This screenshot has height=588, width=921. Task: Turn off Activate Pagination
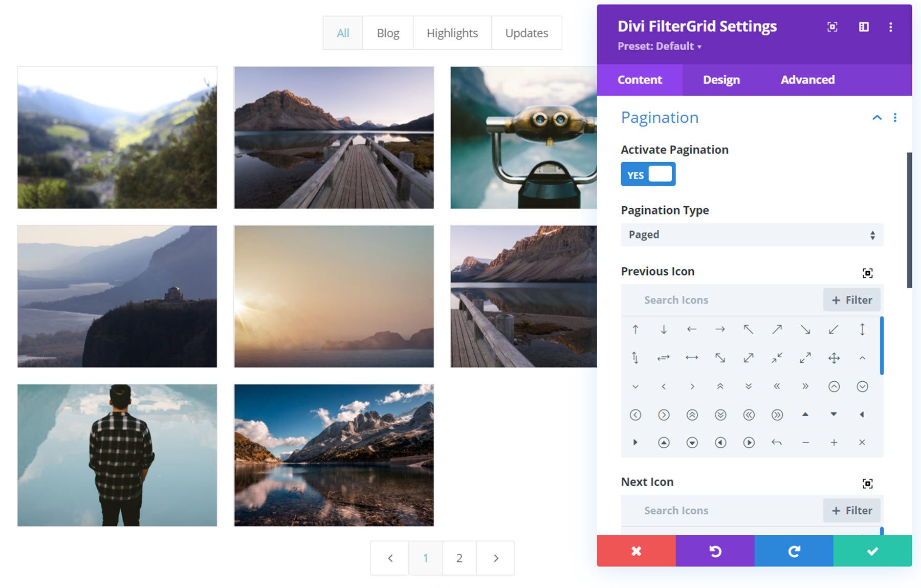648,174
